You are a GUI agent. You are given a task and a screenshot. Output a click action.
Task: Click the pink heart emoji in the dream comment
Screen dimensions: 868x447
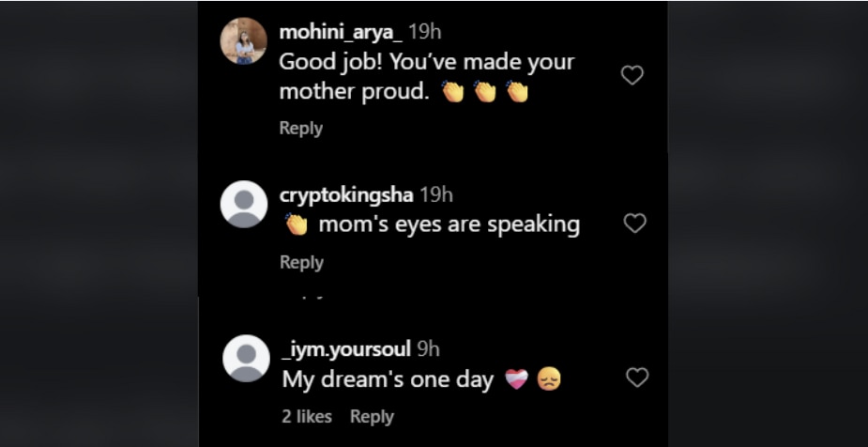(516, 379)
